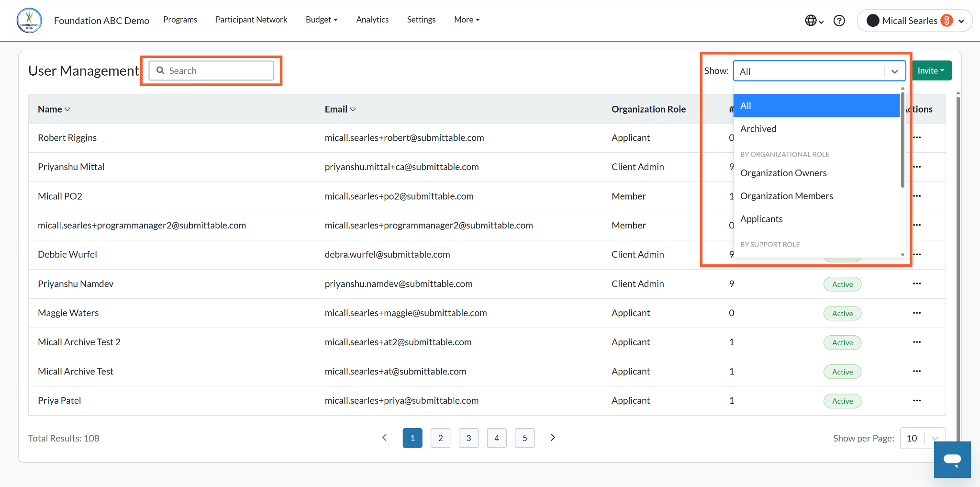Open the Participant Network tab

point(251,20)
